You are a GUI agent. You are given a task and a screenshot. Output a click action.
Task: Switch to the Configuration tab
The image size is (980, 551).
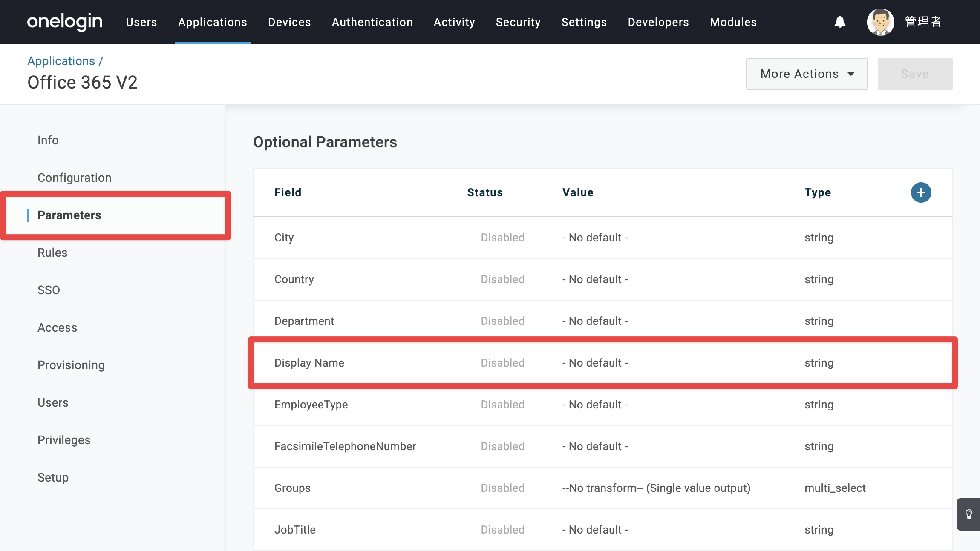[x=75, y=178]
